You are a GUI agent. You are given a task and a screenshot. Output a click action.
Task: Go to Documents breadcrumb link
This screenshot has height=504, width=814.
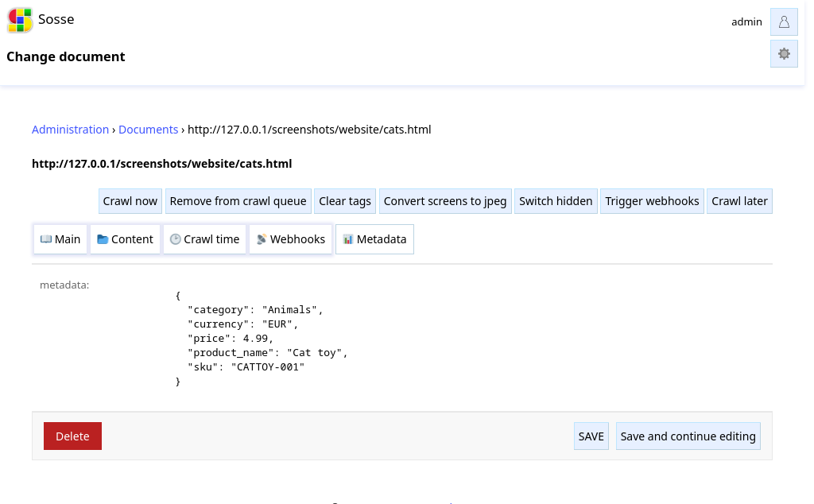tap(148, 130)
